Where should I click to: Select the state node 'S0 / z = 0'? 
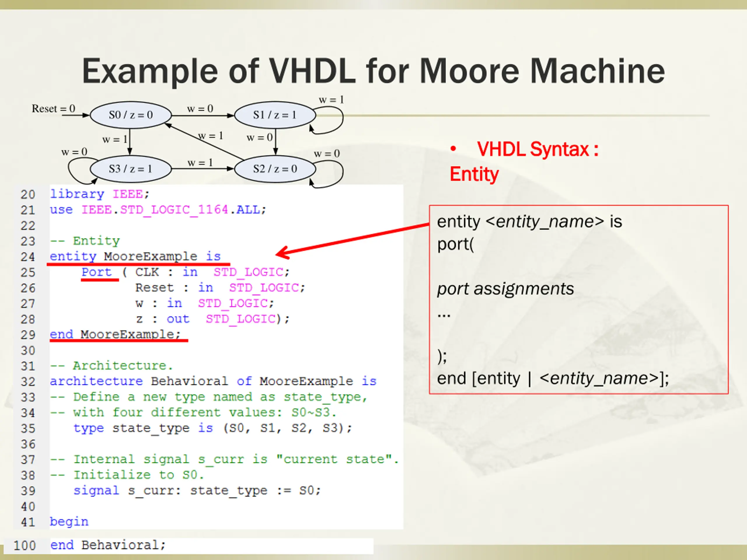(x=131, y=115)
